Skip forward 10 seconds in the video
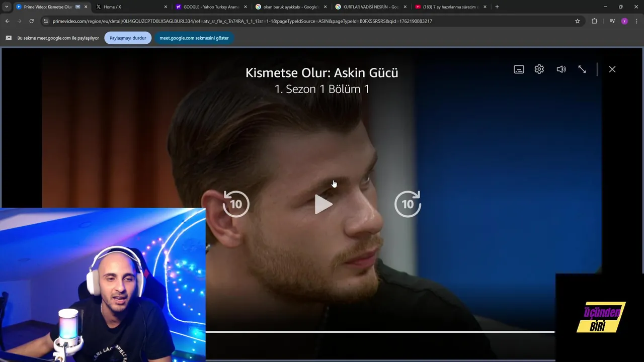Screen dimensions: 644x362 pos(408,204)
